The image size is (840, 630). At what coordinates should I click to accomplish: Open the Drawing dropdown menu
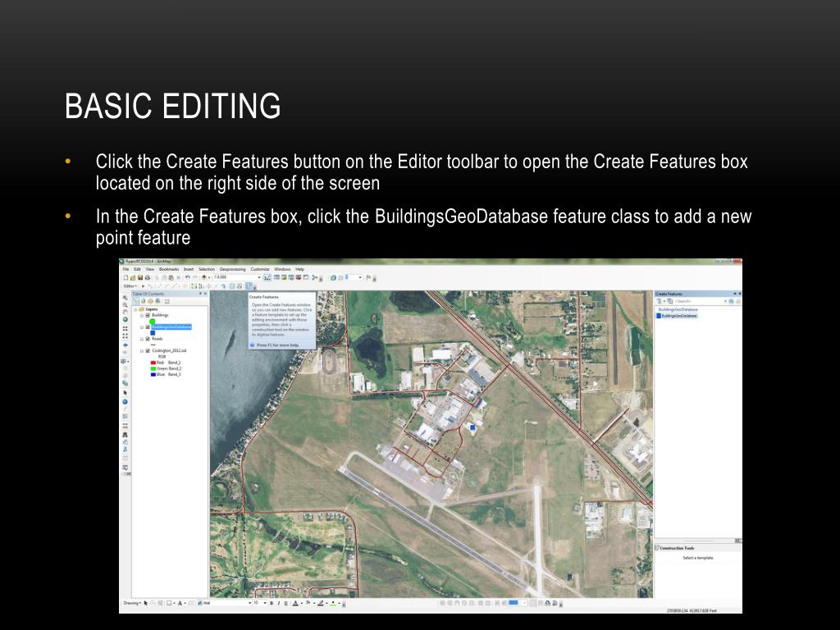click(x=132, y=603)
